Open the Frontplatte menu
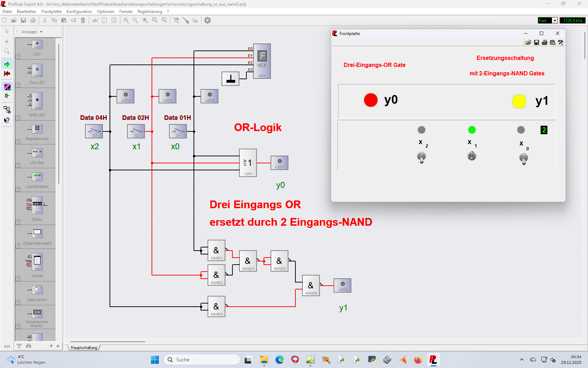 click(51, 12)
